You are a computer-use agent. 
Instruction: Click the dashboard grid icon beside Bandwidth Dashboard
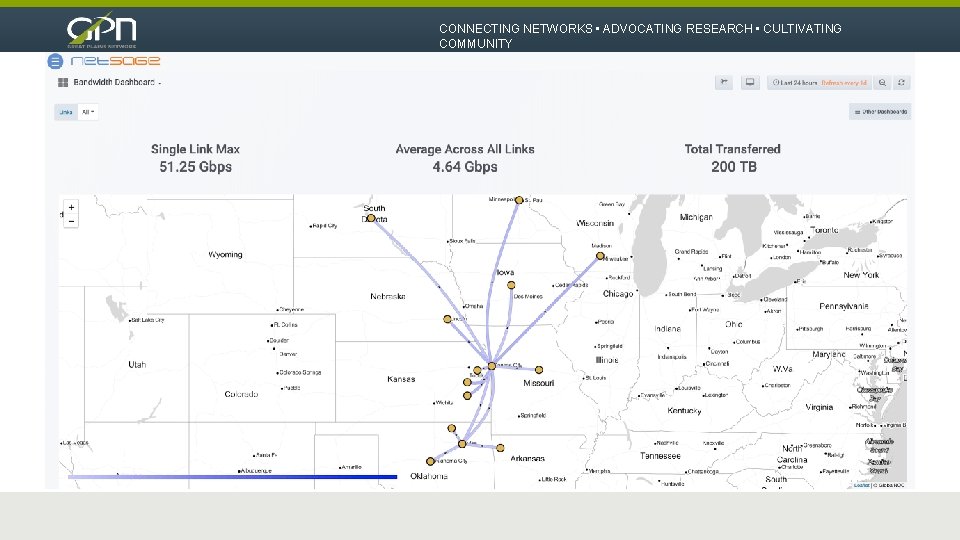point(62,83)
